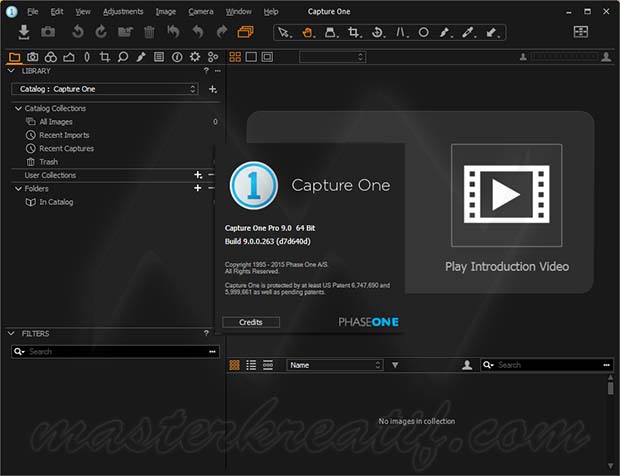Select All Images collection

(56, 122)
